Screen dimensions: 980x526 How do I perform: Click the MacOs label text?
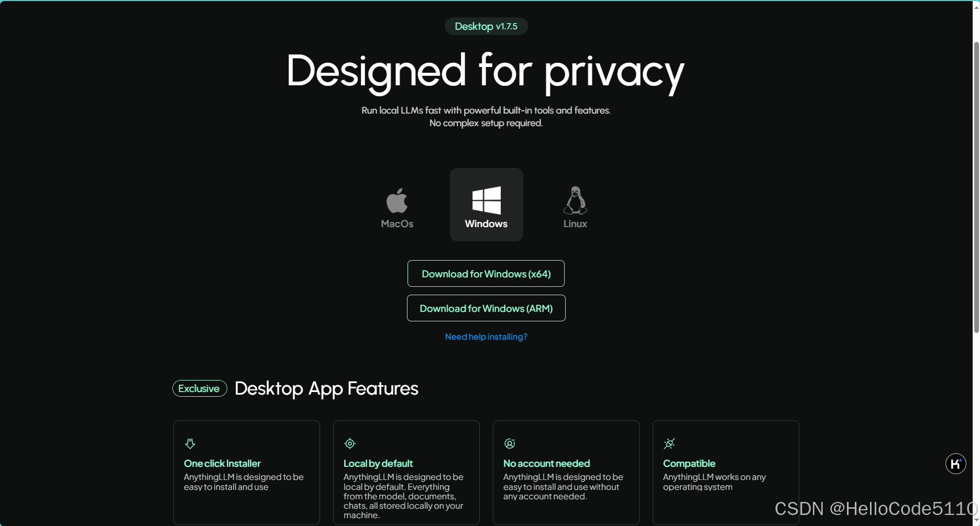tap(397, 223)
